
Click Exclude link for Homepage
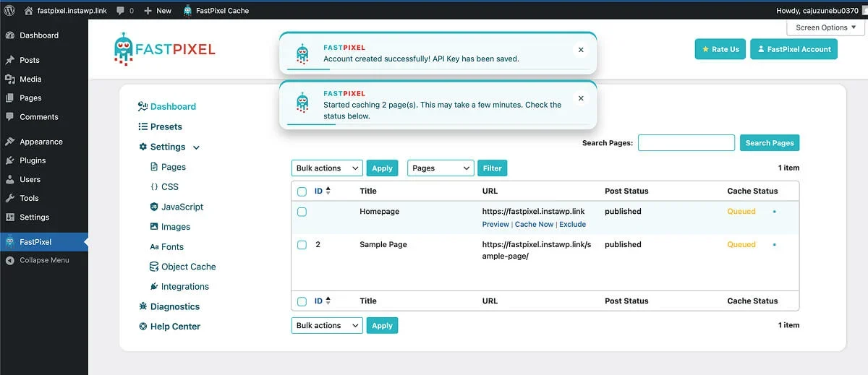pyautogui.click(x=572, y=224)
